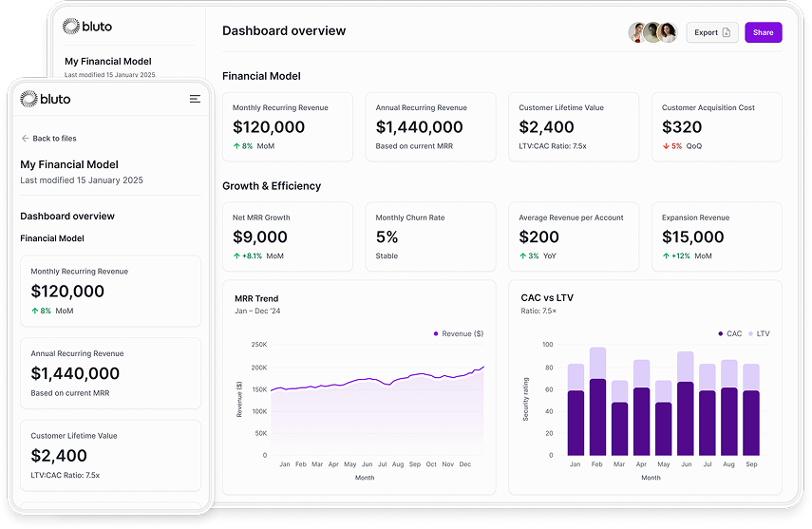Click up arrow in Average Revenue per Account card
812x529 pixels.
(x=522, y=256)
